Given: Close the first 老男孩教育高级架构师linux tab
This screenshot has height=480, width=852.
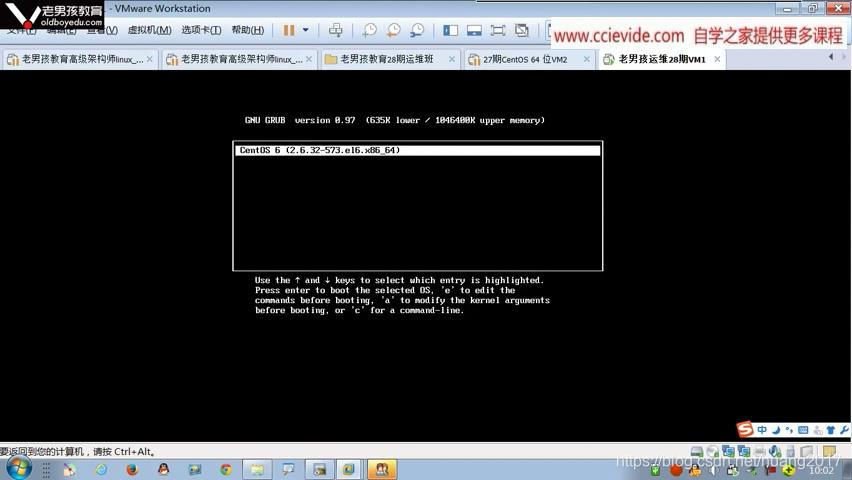Looking at the screenshot, I should pyautogui.click(x=150, y=59).
